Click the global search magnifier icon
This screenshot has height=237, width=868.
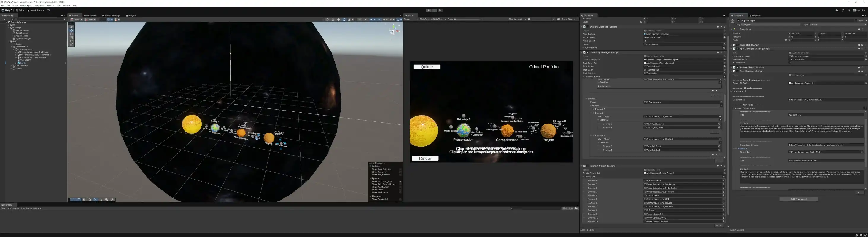coord(849,10)
